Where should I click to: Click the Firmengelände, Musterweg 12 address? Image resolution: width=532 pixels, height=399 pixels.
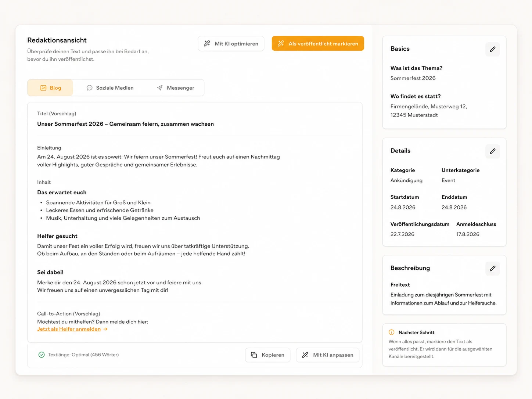(429, 111)
